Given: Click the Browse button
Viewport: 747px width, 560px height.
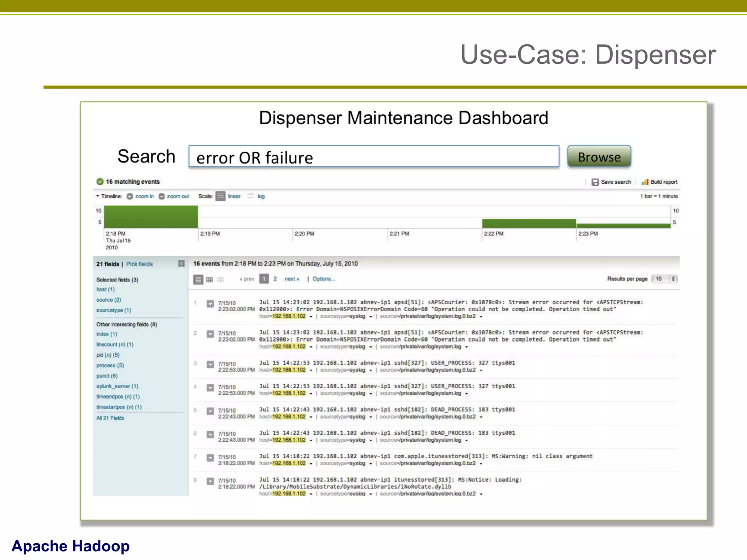Looking at the screenshot, I should pos(599,156).
